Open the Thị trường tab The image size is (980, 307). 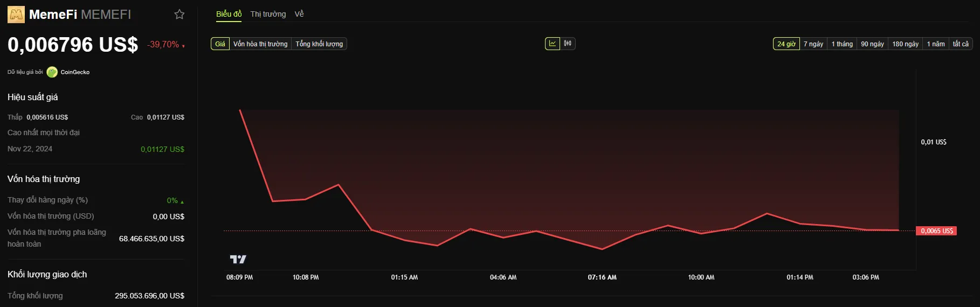268,14
